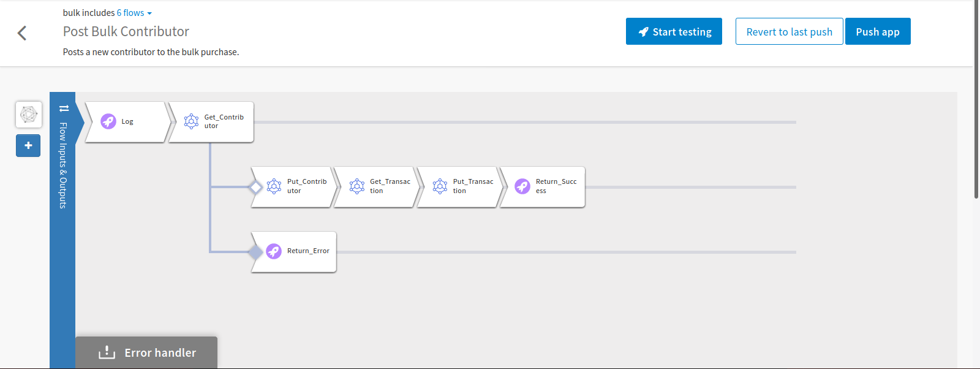Select the Get_Transaction step icon
This screenshot has width=980, height=369.
pyautogui.click(x=357, y=186)
